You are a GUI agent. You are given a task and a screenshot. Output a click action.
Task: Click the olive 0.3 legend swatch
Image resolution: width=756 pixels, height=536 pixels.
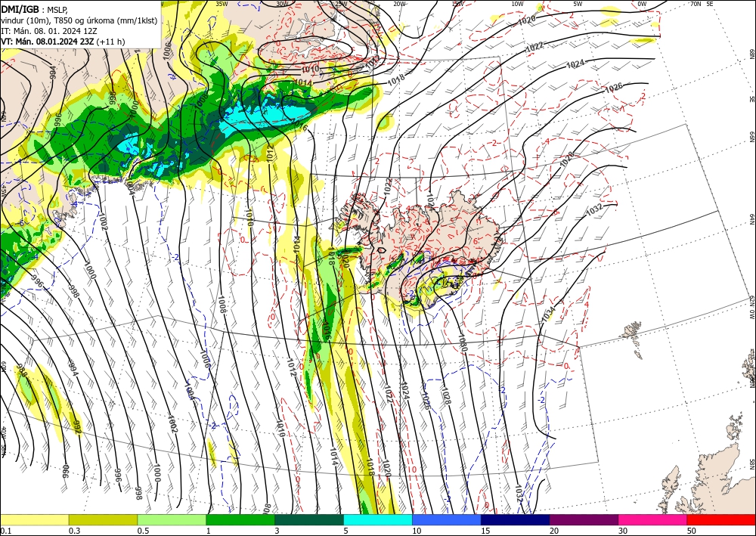tap(103, 519)
